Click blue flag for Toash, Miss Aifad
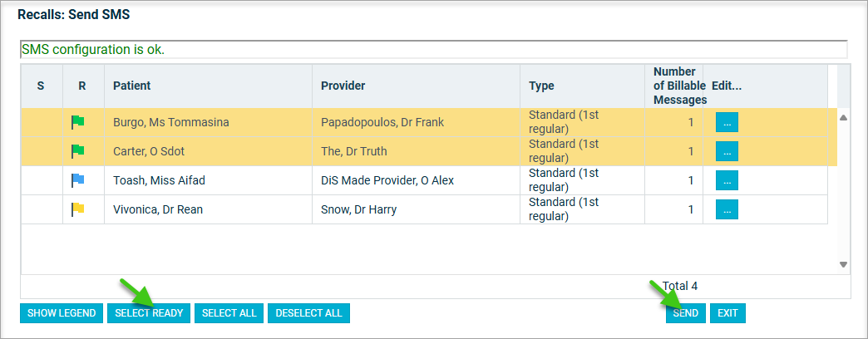This screenshot has height=339, width=868. click(x=77, y=180)
